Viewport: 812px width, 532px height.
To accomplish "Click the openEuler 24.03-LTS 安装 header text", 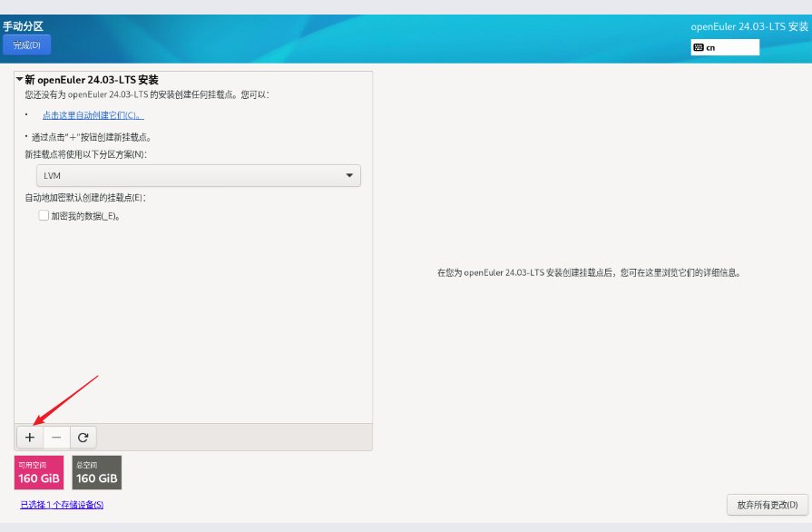I will [x=749, y=26].
